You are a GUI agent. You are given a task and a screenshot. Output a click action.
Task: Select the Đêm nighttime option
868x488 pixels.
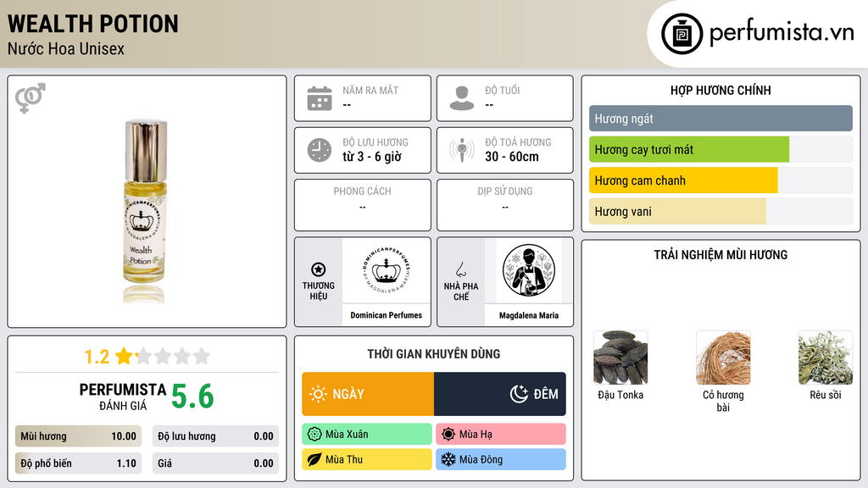tap(500, 394)
